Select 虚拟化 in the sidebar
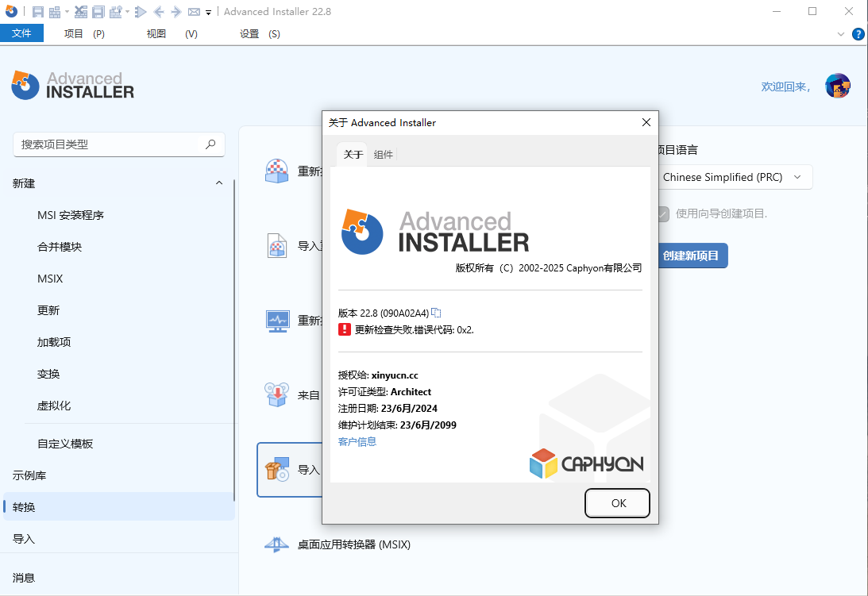The width and height of the screenshot is (868, 596). tap(54, 406)
